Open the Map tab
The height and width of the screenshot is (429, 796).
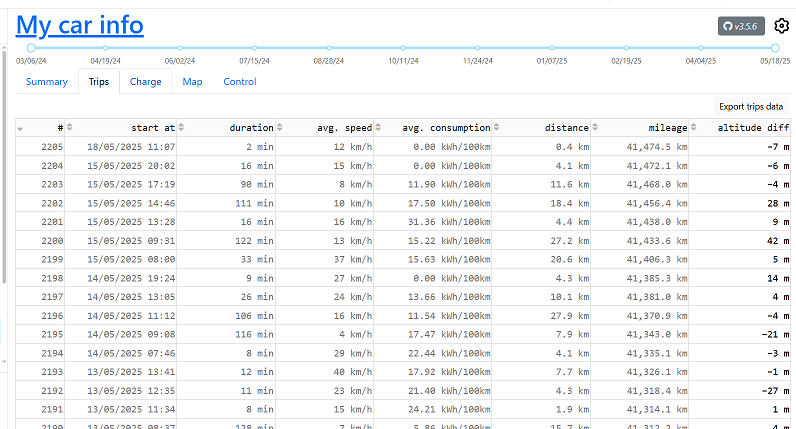(192, 82)
